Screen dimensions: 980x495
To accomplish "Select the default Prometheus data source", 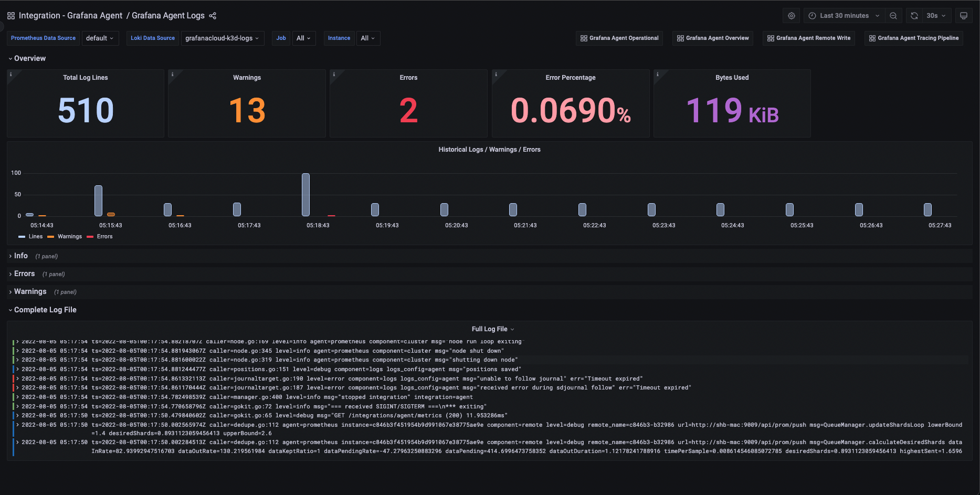I will click(100, 38).
